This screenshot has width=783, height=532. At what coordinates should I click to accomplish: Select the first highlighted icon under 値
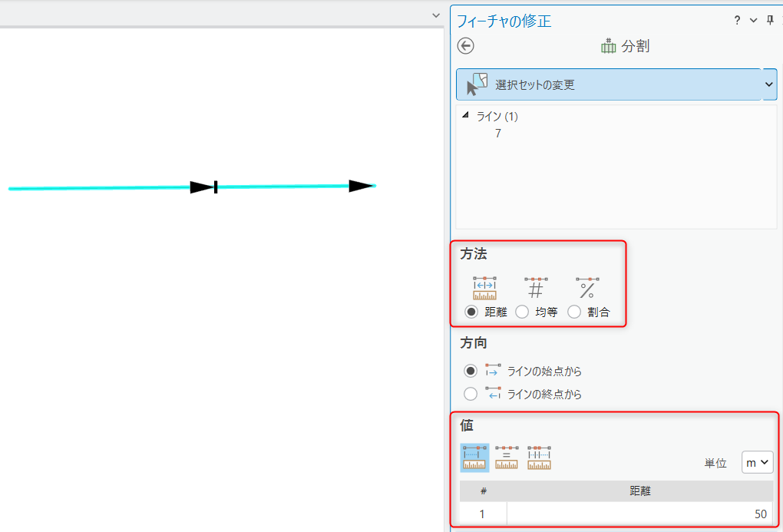tap(474, 458)
